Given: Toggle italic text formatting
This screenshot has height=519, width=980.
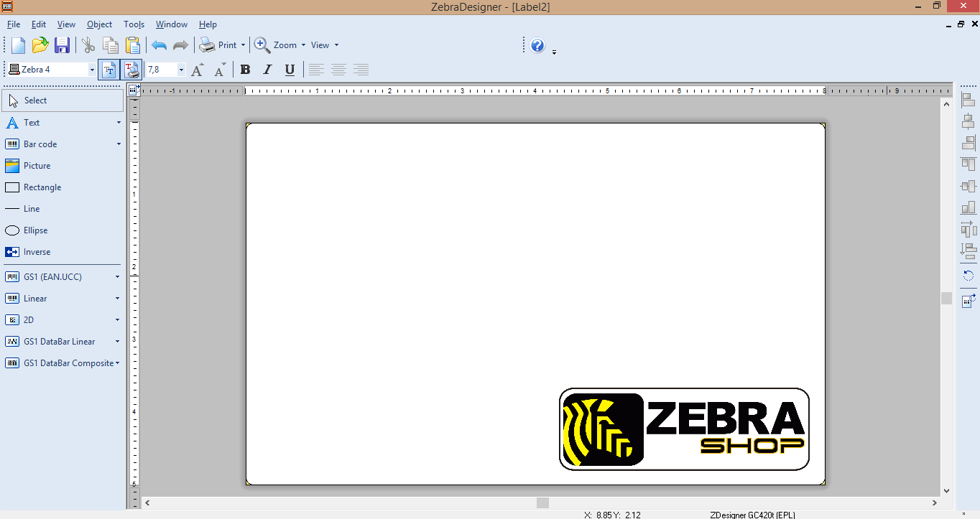Looking at the screenshot, I should coord(267,69).
